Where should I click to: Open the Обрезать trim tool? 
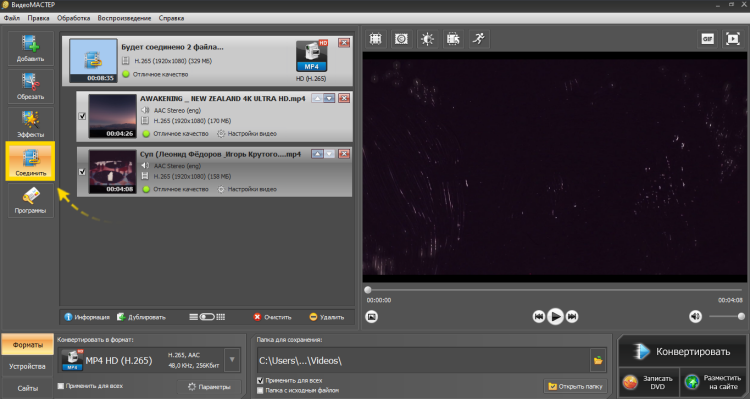tap(30, 86)
